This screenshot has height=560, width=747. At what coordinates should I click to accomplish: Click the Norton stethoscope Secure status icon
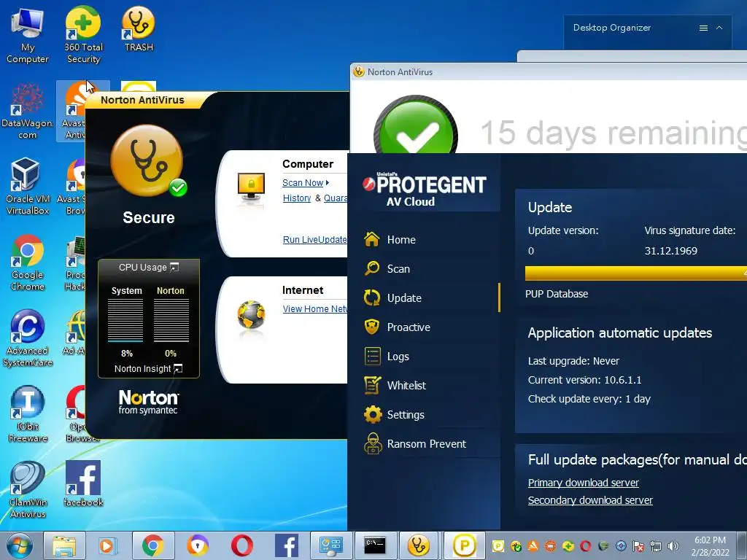[147, 160]
